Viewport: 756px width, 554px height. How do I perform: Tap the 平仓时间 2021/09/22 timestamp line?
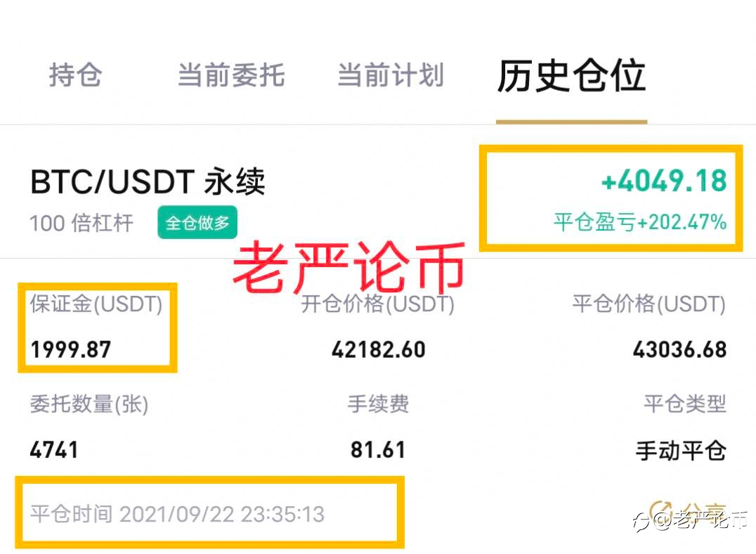click(177, 515)
